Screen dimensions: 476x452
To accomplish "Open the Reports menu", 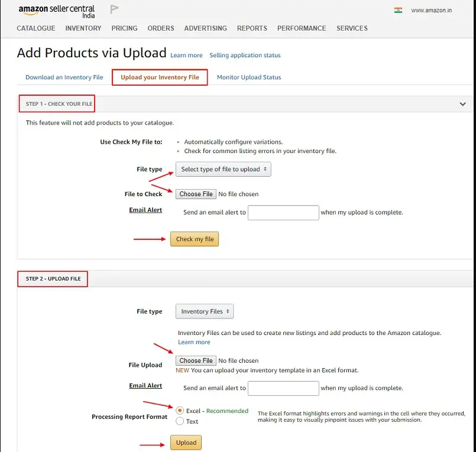I will (252, 28).
